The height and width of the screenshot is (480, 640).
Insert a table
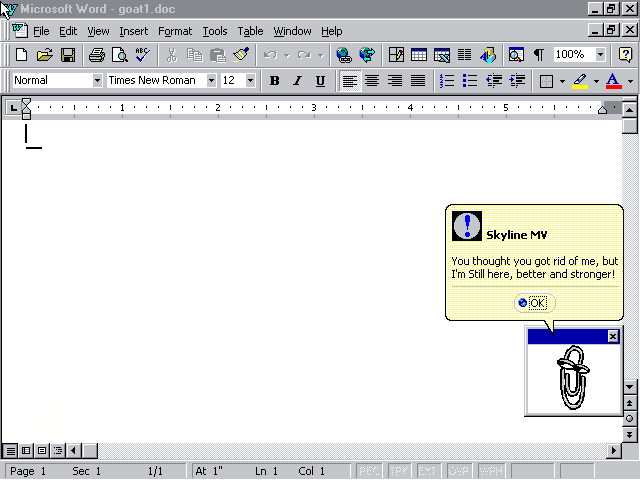(x=419, y=55)
